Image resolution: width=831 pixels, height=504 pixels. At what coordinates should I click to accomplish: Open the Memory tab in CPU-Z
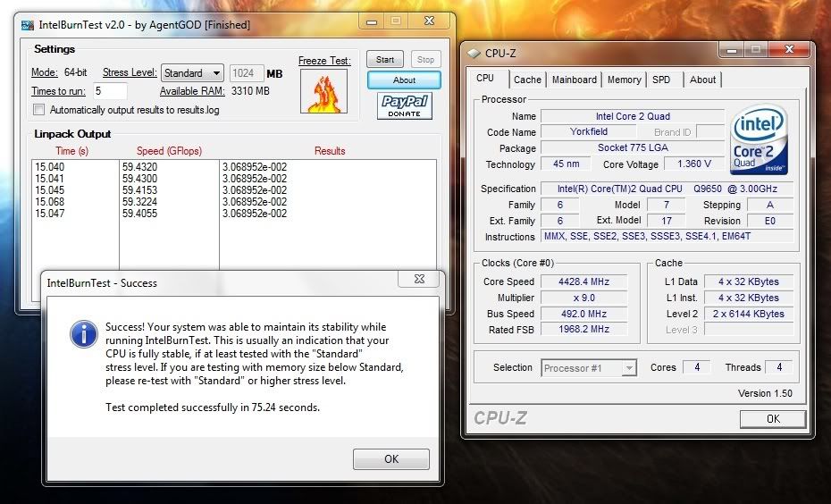624,80
